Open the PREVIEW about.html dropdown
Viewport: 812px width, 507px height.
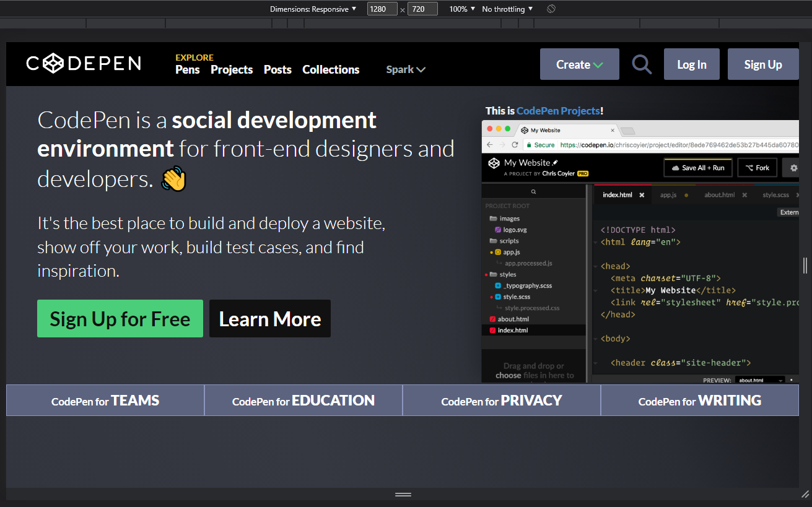click(761, 380)
